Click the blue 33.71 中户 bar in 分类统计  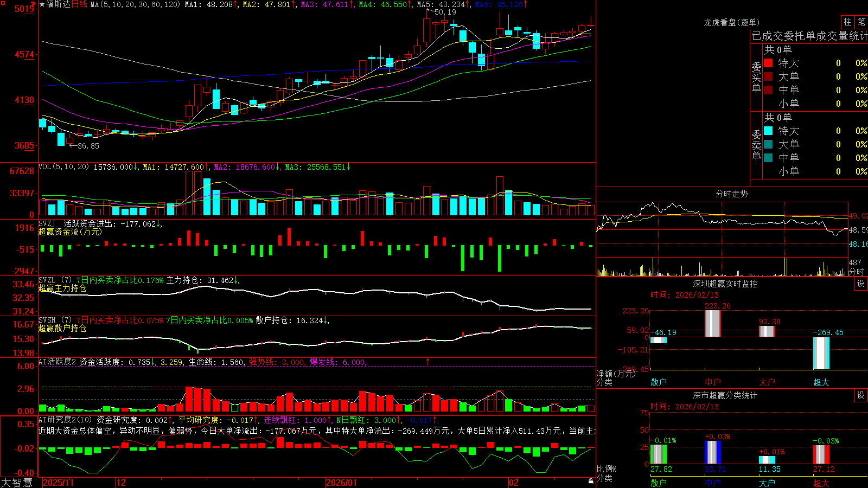pos(713,452)
